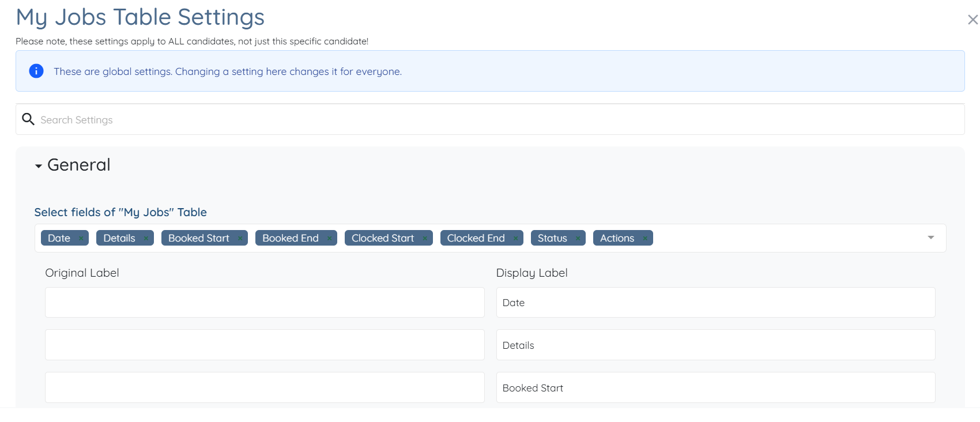980x422 pixels.
Task: Remove the Booked Start tag
Action: [240, 239]
